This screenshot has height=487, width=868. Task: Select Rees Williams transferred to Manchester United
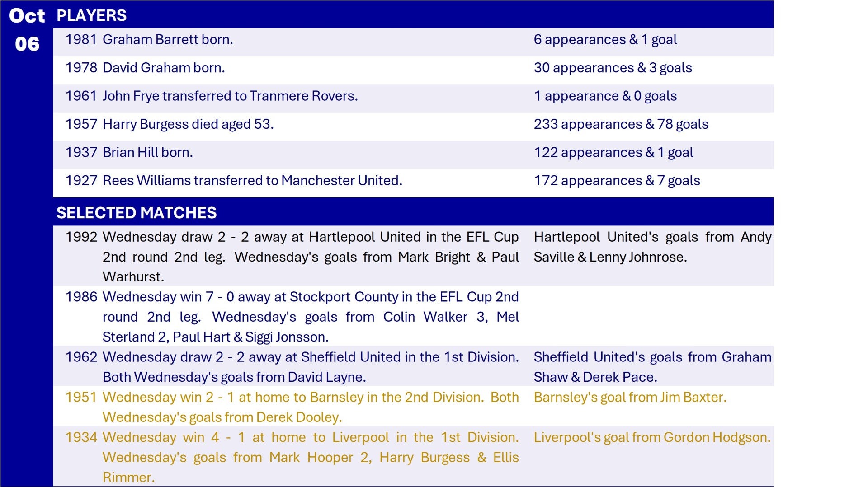[252, 181]
